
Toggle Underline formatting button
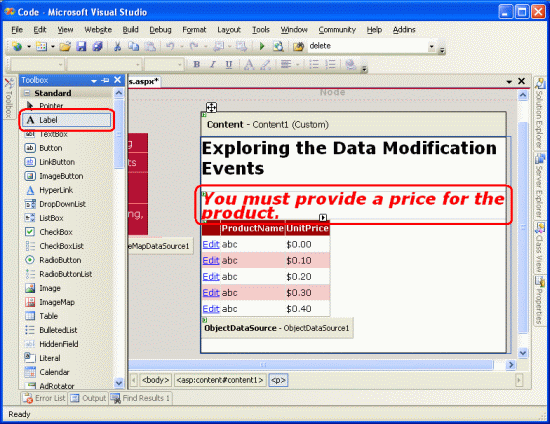point(229,64)
